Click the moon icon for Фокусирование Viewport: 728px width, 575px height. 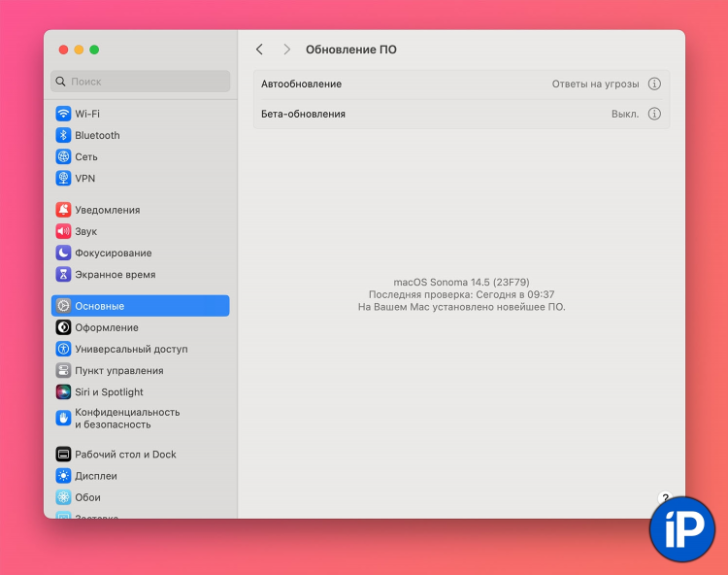pyautogui.click(x=63, y=254)
